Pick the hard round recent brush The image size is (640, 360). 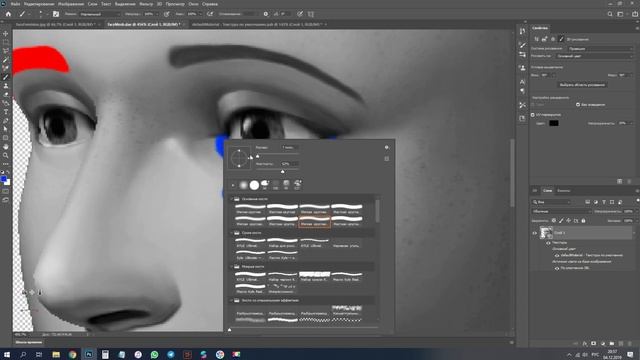click(254, 185)
